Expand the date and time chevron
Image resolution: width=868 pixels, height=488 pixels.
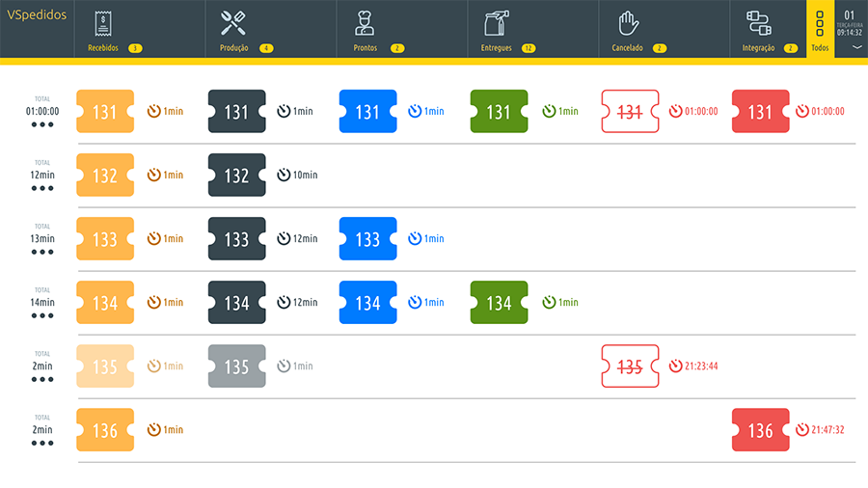click(x=854, y=46)
